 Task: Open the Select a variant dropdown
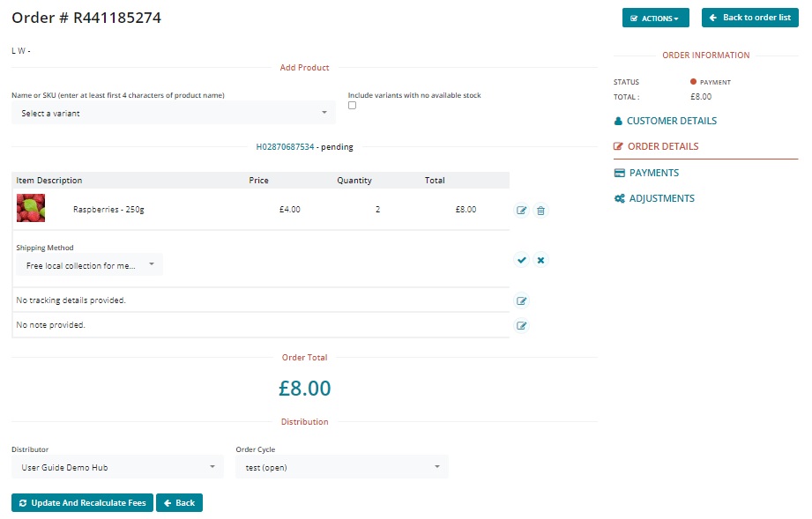(174, 113)
